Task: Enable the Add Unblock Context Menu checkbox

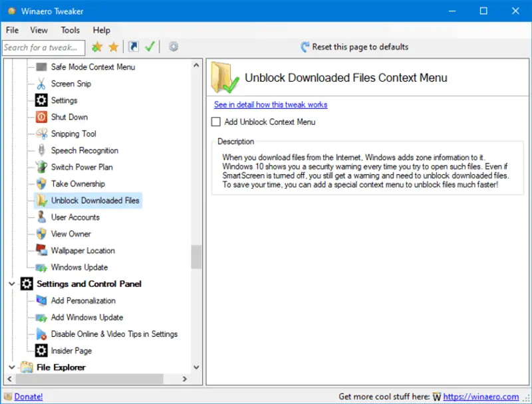Action: pos(215,122)
